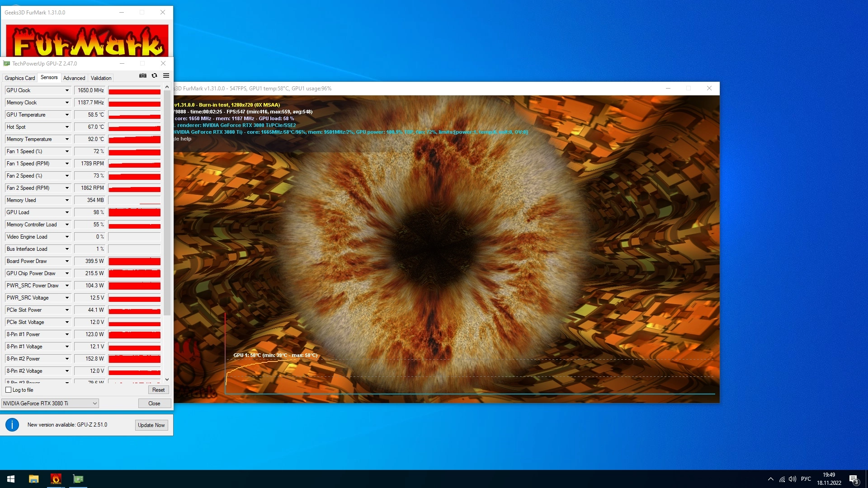Click GPU Clock value 1650.0 MHz
The width and height of the screenshot is (868, 488).
pyautogui.click(x=90, y=90)
